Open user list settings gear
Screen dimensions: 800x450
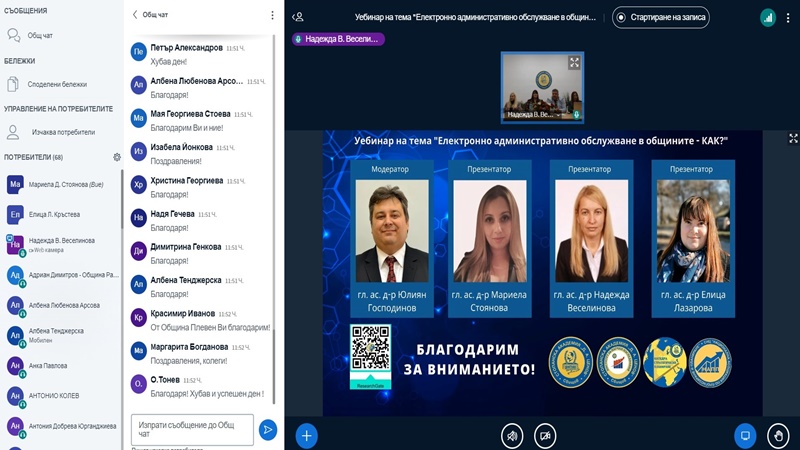pyautogui.click(x=117, y=157)
